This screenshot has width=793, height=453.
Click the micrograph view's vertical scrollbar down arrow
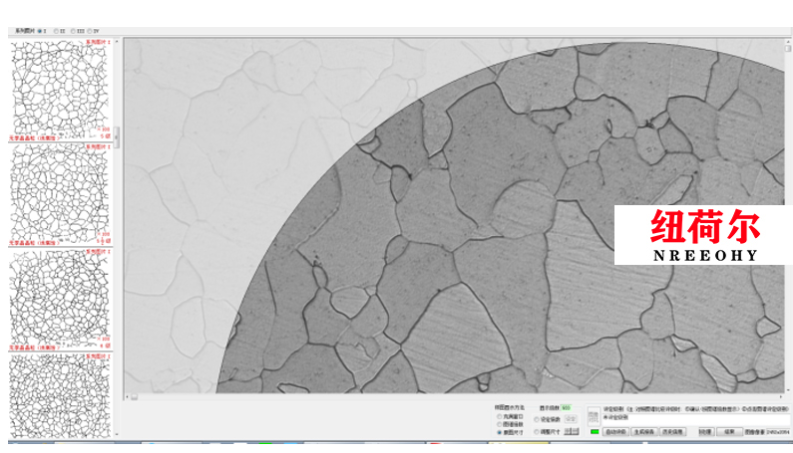click(788, 390)
